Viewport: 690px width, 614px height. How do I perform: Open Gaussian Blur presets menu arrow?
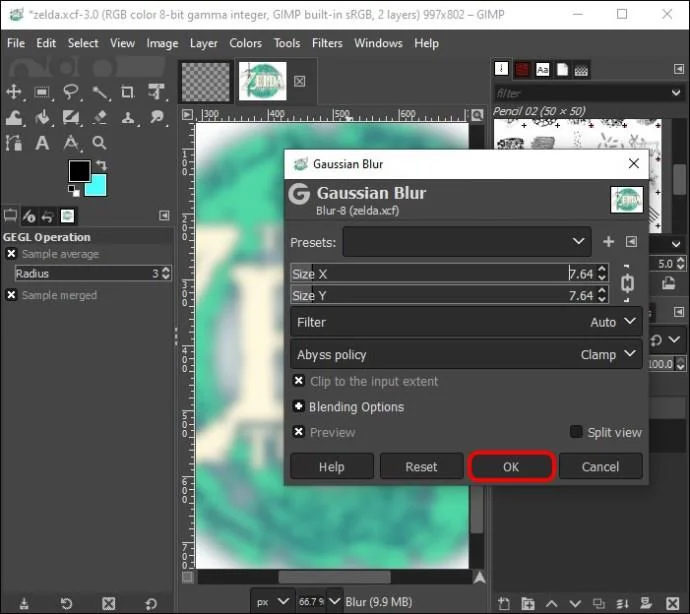[631, 242]
